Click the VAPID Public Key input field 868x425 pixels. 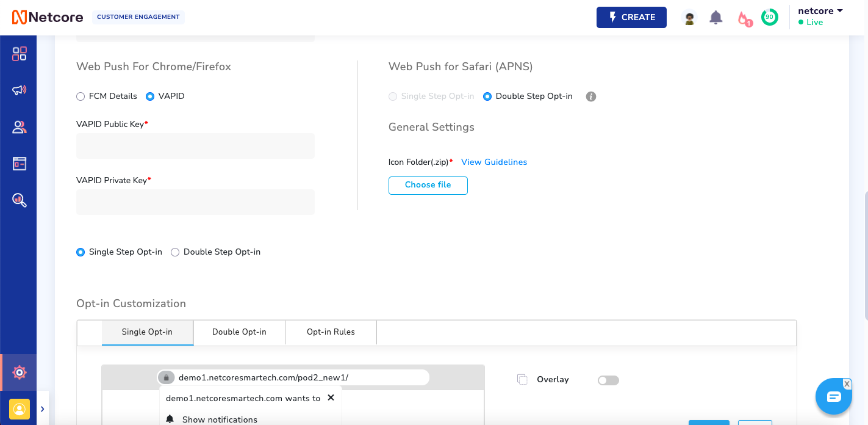[x=195, y=146]
